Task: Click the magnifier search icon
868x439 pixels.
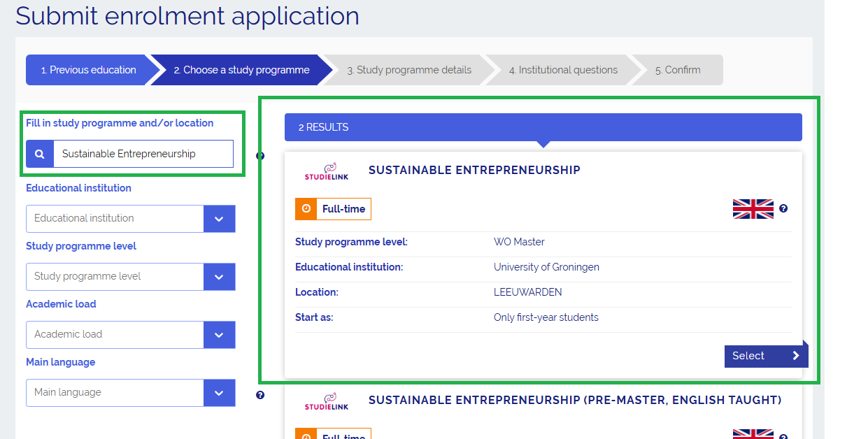Action: tap(40, 154)
